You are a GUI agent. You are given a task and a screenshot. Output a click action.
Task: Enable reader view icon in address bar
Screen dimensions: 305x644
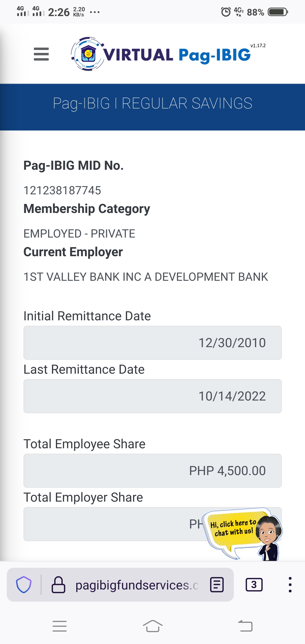(x=217, y=584)
